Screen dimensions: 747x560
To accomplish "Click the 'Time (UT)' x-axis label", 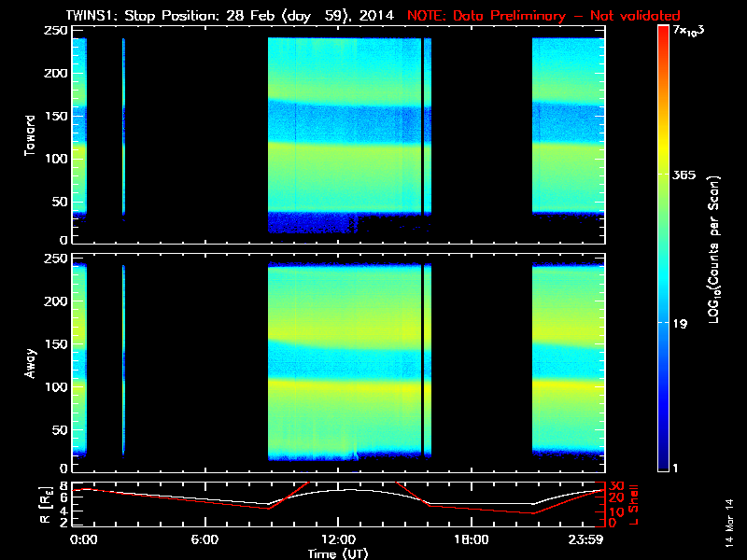I will click(x=338, y=553).
